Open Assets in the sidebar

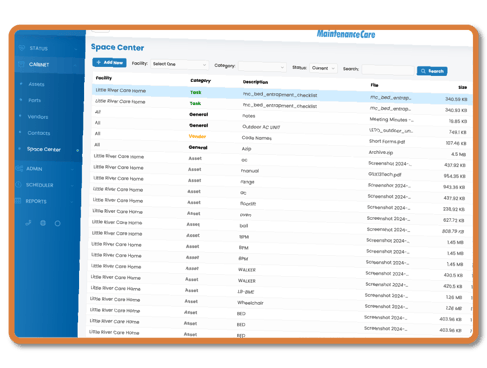36,84
